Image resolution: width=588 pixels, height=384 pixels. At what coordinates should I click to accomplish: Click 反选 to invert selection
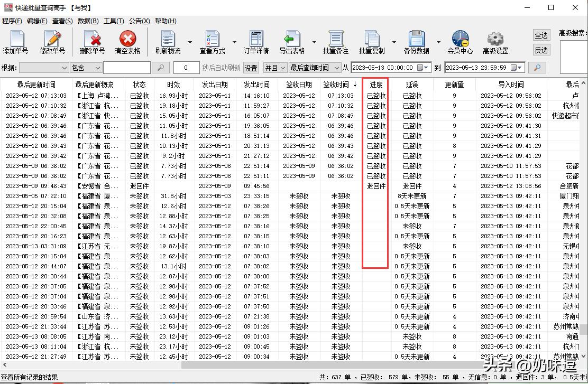pyautogui.click(x=541, y=50)
